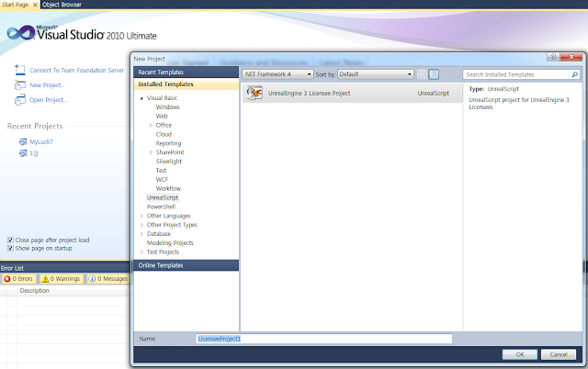This screenshot has width=588, height=369.
Task: Select UnrealEngine 3 Licensee Project template
Action: click(352, 93)
